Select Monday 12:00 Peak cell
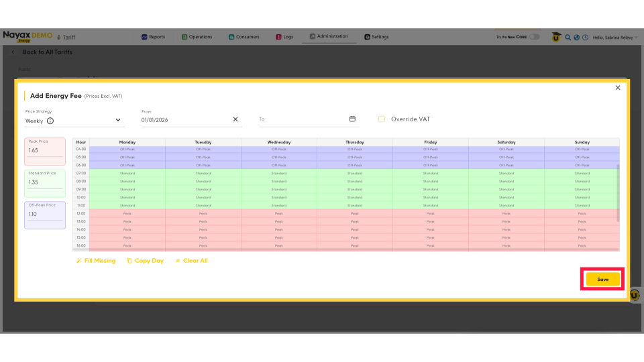 (x=127, y=213)
